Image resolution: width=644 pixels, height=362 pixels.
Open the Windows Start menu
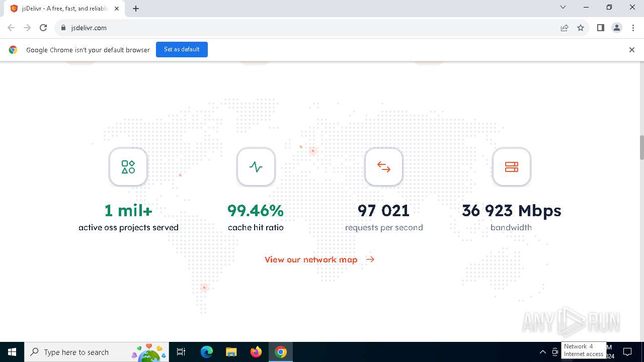point(12,352)
